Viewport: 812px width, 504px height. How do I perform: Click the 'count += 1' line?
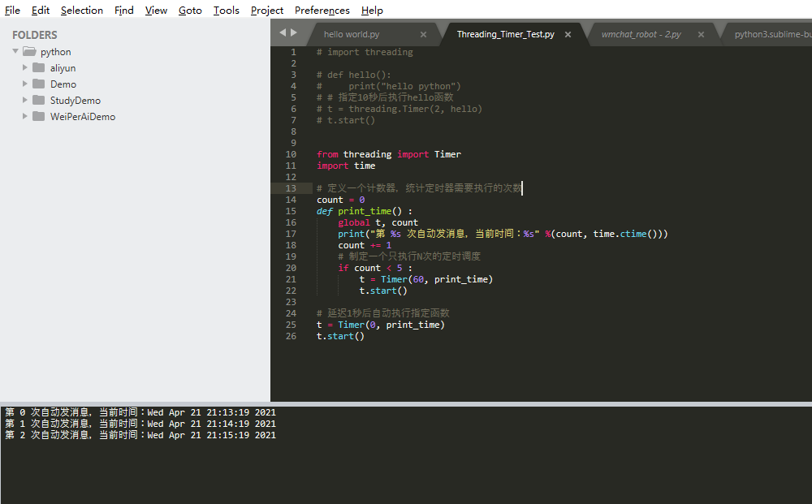365,245
